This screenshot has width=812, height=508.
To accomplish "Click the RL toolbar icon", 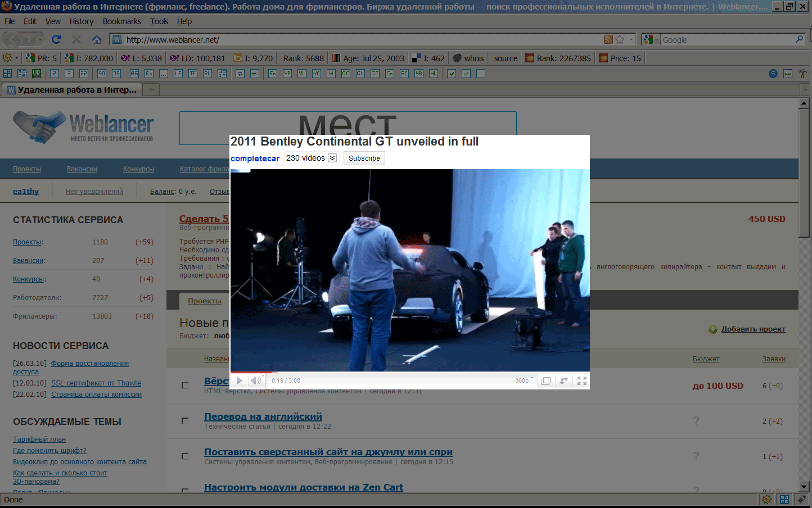I will [x=207, y=74].
